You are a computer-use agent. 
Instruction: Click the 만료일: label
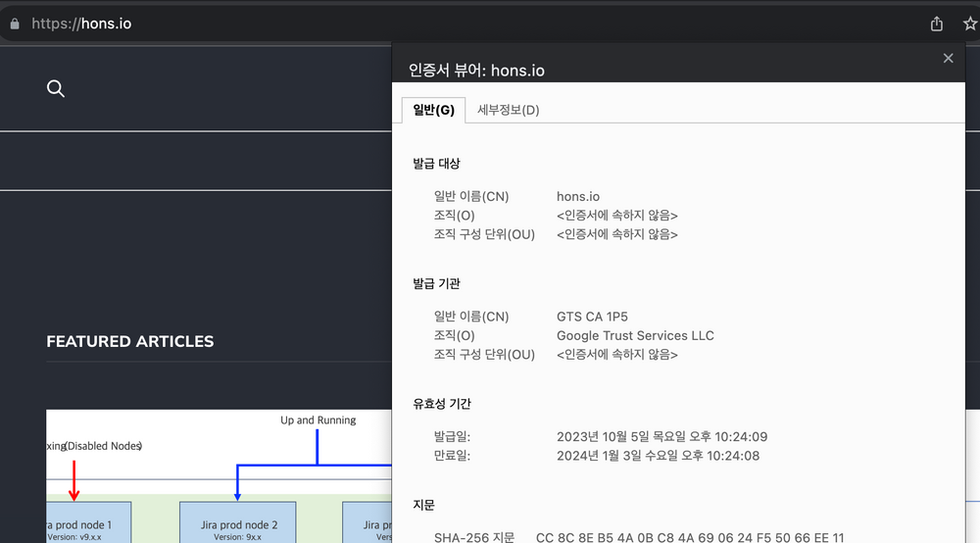[x=452, y=456]
